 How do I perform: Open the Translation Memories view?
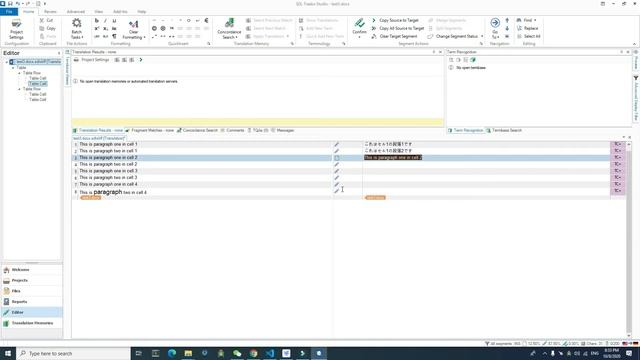pyautogui.click(x=32, y=323)
